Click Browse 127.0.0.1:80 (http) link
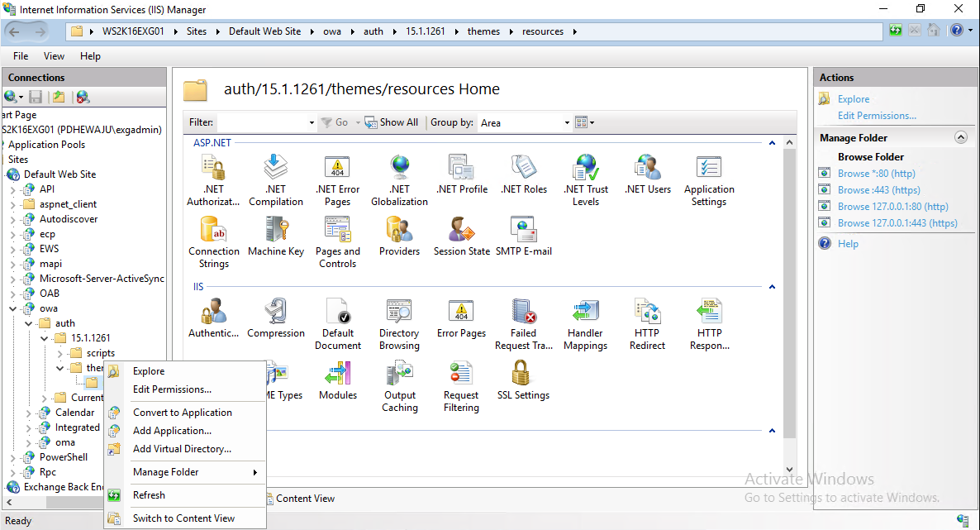The width and height of the screenshot is (980, 530). point(893,207)
